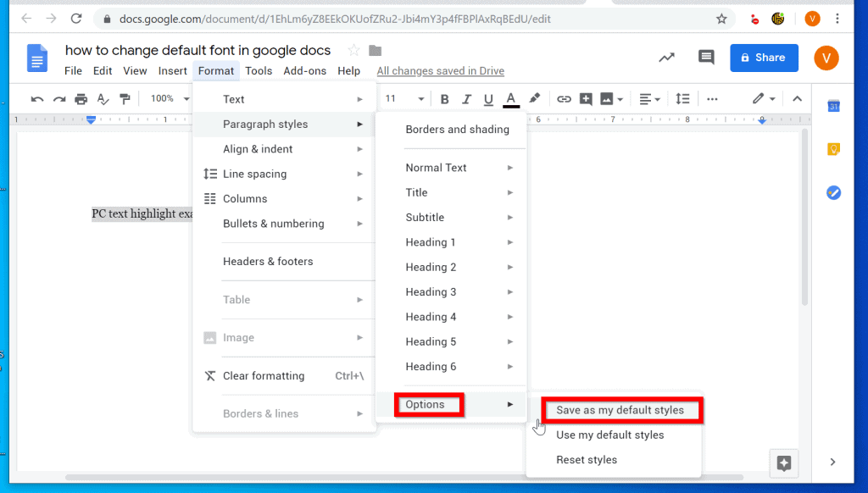Click the Explore button at bottom right

pos(784,463)
